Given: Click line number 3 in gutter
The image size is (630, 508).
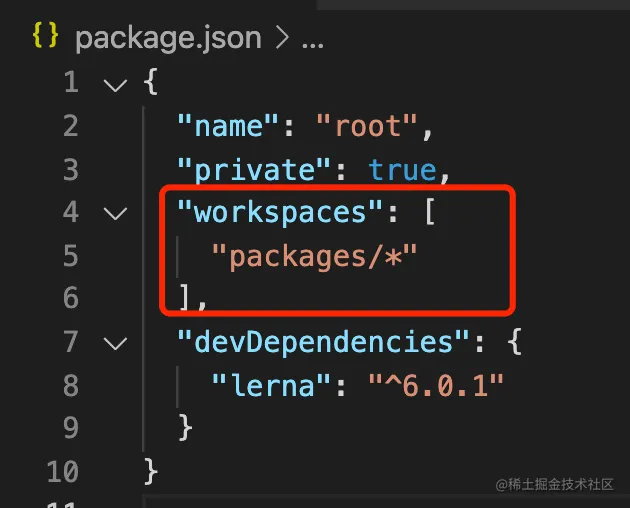Looking at the screenshot, I should (70, 170).
